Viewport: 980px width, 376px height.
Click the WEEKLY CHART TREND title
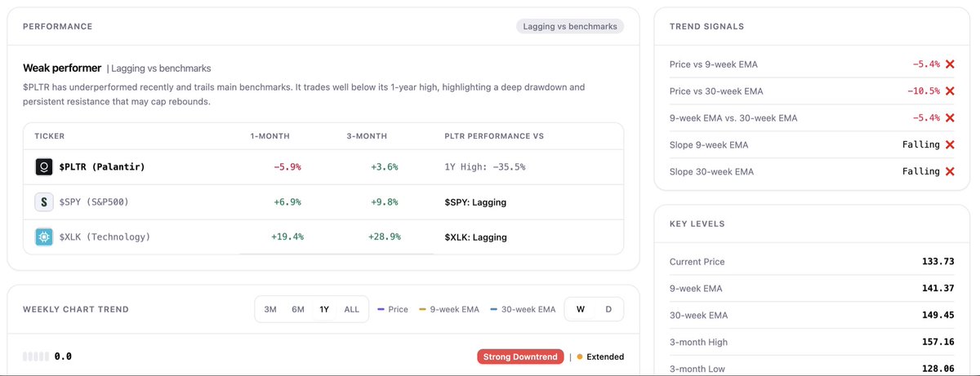[76, 309]
